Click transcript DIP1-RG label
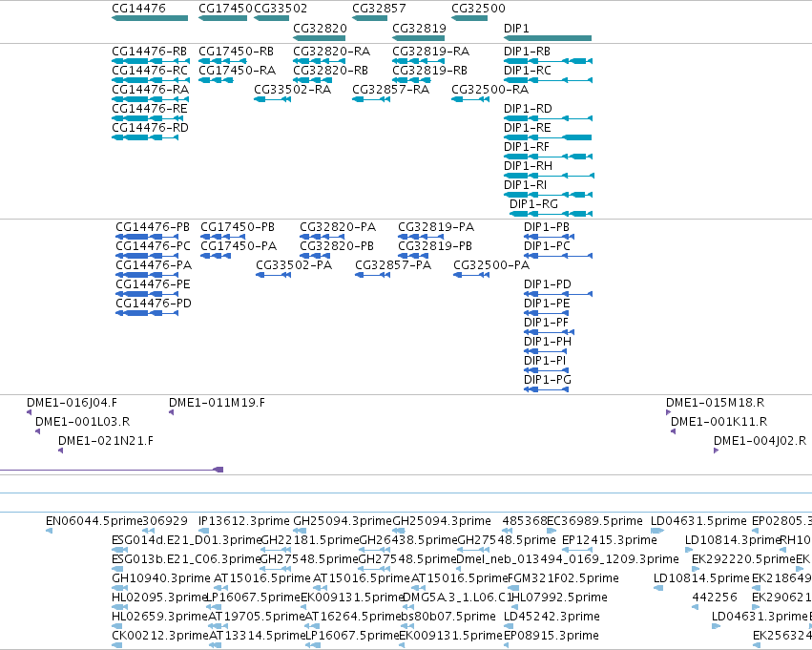This screenshot has height=650, width=812. [534, 204]
